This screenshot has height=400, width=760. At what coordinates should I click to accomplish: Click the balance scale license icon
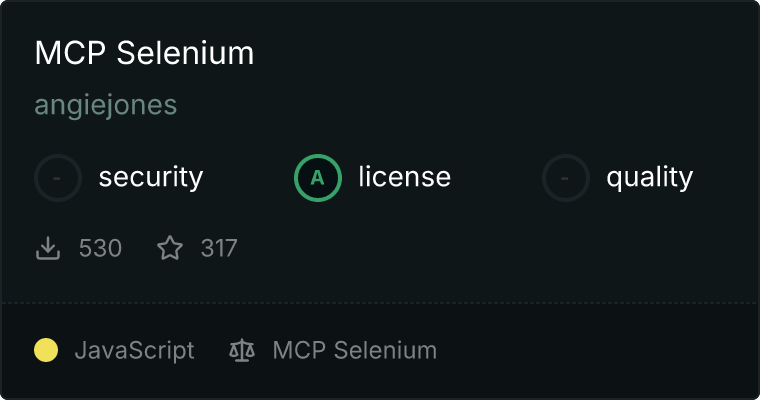pos(241,351)
